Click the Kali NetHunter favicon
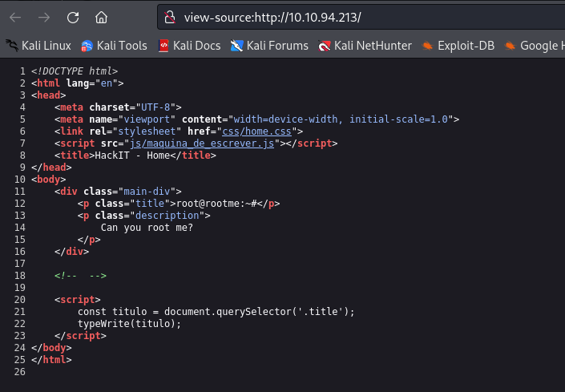 pos(325,46)
